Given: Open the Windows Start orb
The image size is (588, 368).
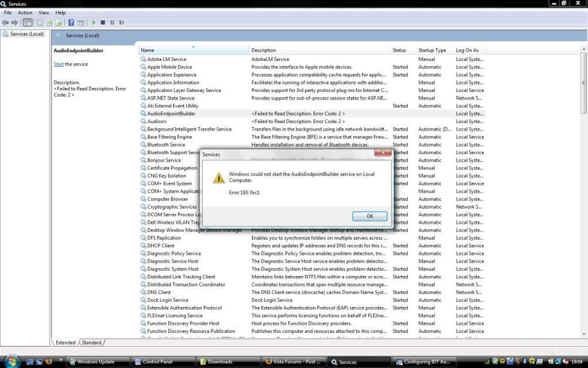Looking at the screenshot, I should (11, 361).
